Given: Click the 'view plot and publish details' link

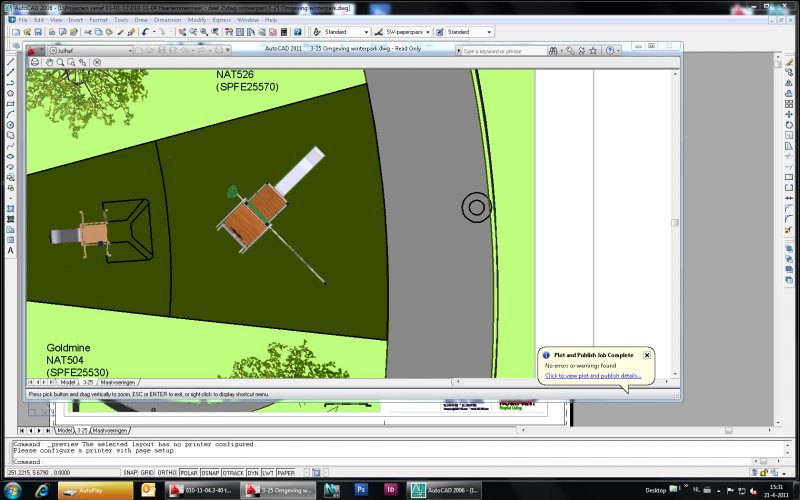Looking at the screenshot, I should (x=592, y=376).
